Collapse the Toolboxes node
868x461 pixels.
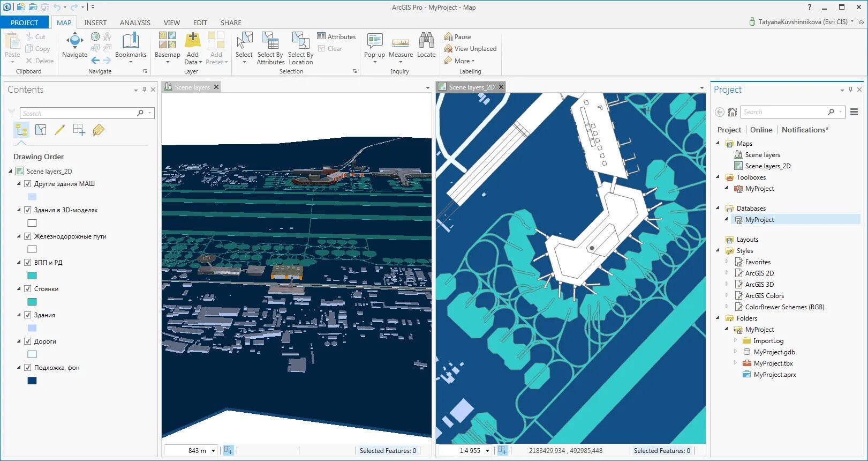[718, 177]
